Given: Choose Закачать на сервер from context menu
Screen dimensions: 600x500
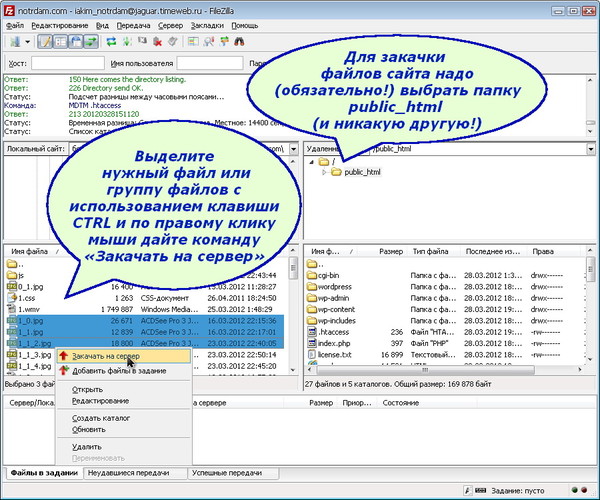Looking at the screenshot, I should [x=124, y=356].
